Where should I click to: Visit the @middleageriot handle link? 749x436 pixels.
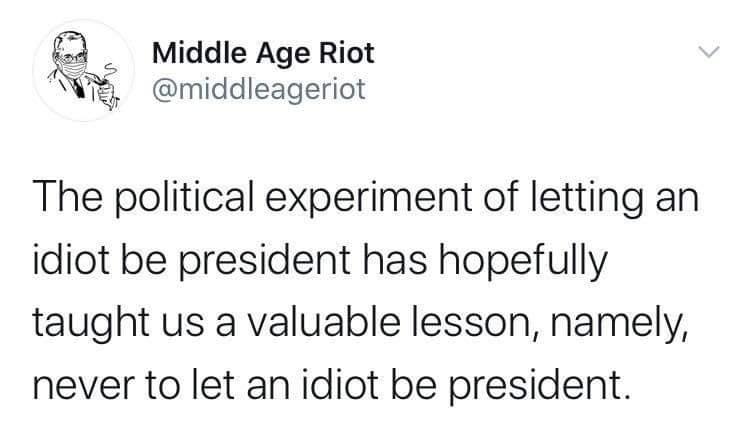pyautogui.click(x=259, y=89)
